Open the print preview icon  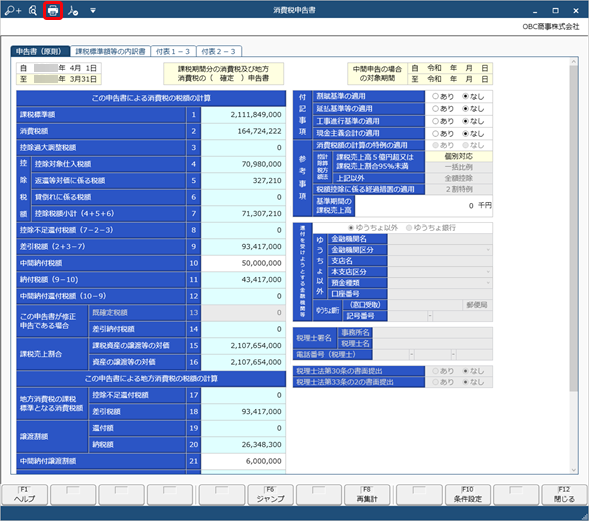click(33, 11)
